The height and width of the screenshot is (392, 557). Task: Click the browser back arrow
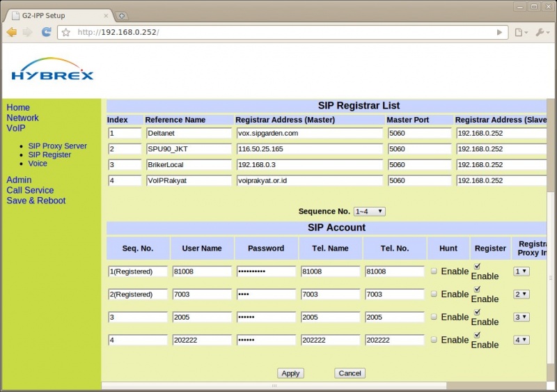(x=11, y=32)
